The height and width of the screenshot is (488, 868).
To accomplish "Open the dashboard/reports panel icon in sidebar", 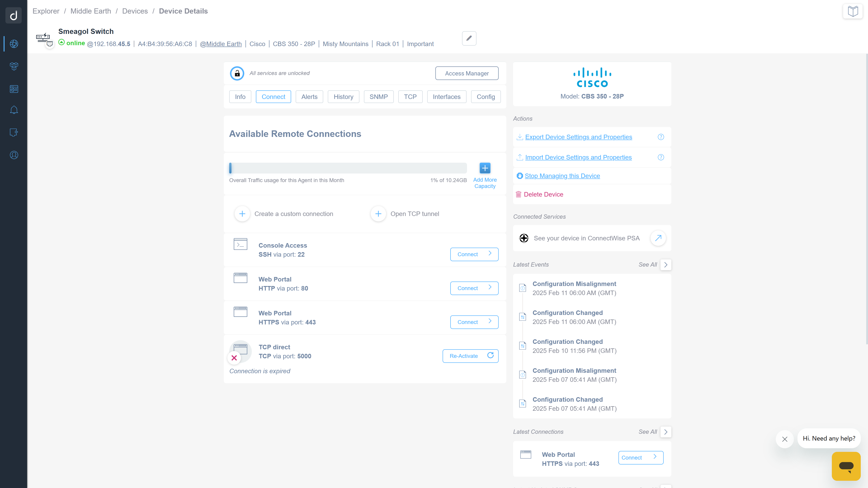I will coord(14,89).
